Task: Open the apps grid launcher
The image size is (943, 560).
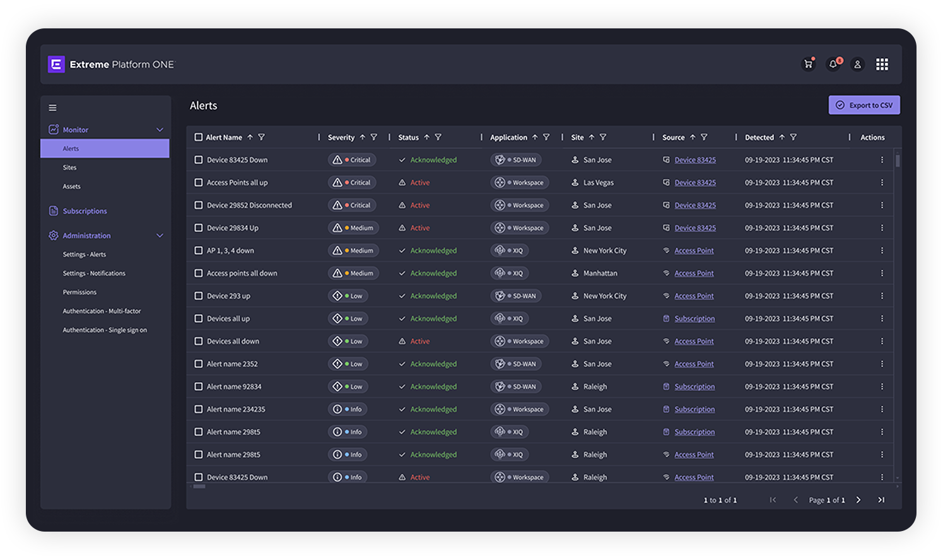Action: click(x=882, y=64)
